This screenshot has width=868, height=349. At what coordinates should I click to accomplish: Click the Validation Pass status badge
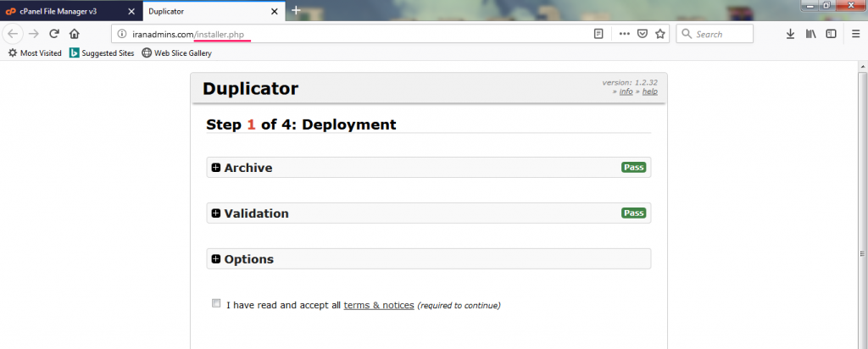pyautogui.click(x=634, y=213)
